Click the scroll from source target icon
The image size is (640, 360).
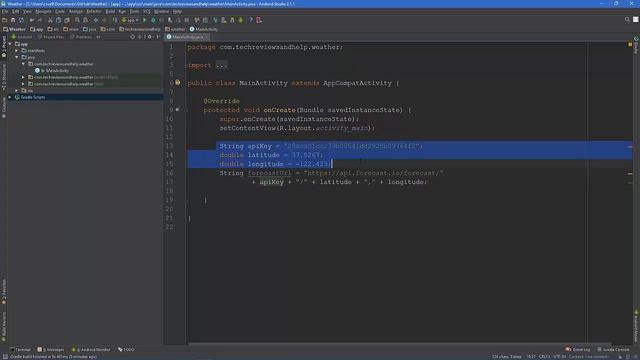[x=132, y=37]
